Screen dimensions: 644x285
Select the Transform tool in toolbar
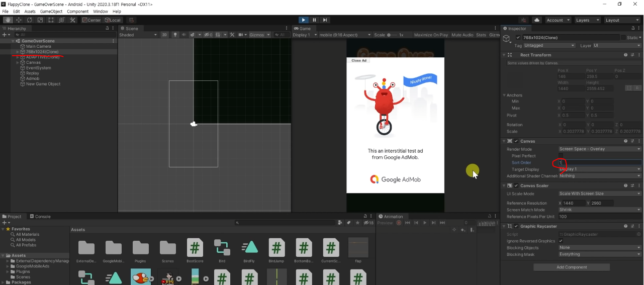pyautogui.click(x=62, y=20)
